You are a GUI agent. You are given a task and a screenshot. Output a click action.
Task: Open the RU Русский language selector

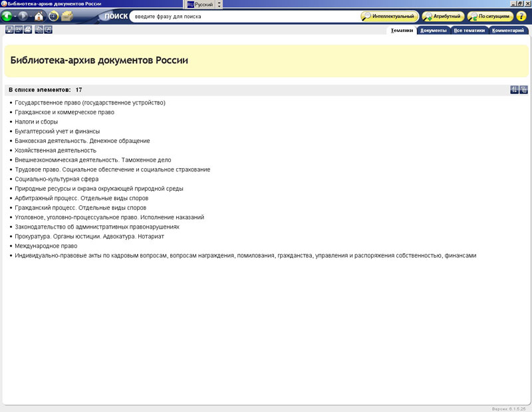(200, 4)
